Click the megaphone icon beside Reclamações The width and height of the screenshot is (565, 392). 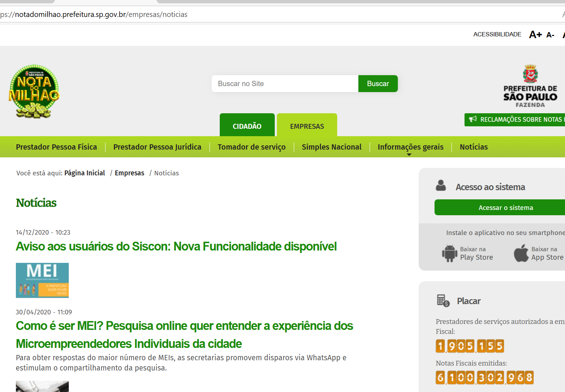(x=473, y=119)
